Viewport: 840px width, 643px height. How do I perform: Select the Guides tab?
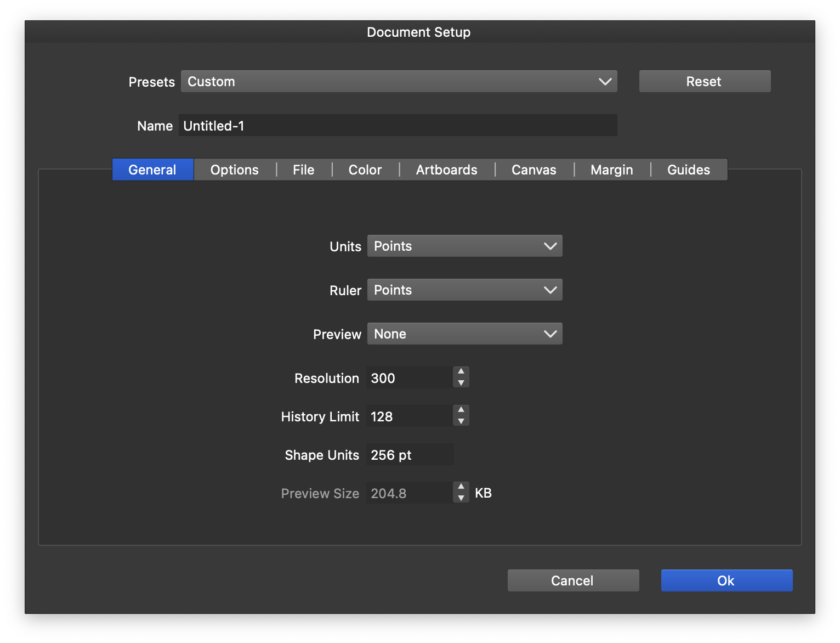click(688, 170)
